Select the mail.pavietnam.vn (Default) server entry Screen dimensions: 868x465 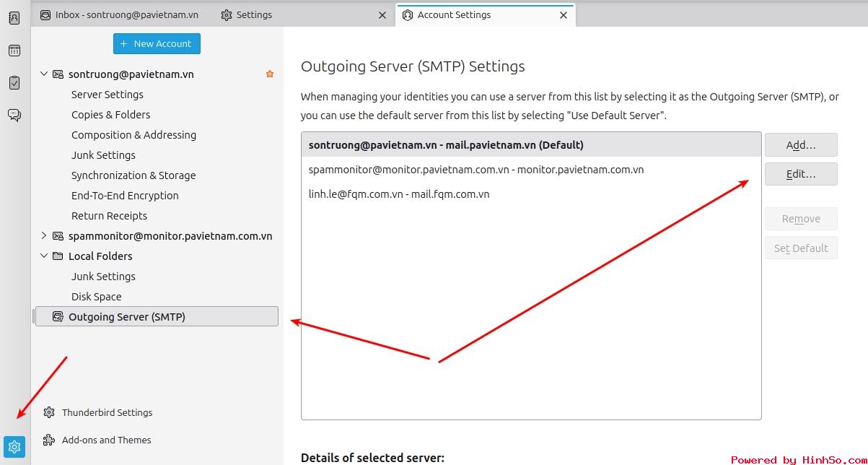[x=531, y=144]
